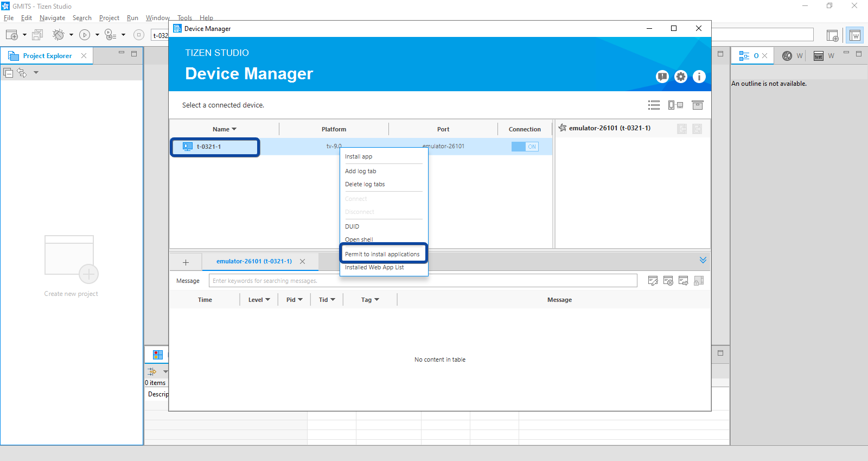This screenshot has width=868, height=461.
Task: Click the Debug bug toolbar icon
Action: pos(58,35)
